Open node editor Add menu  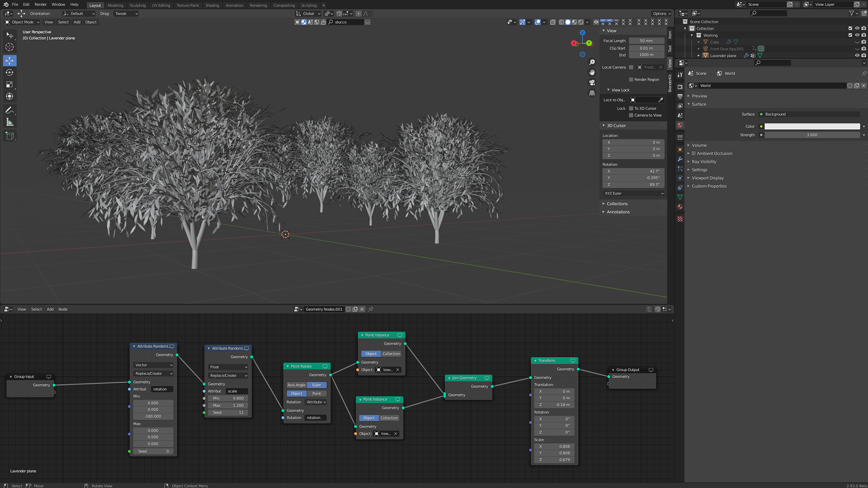click(50, 310)
